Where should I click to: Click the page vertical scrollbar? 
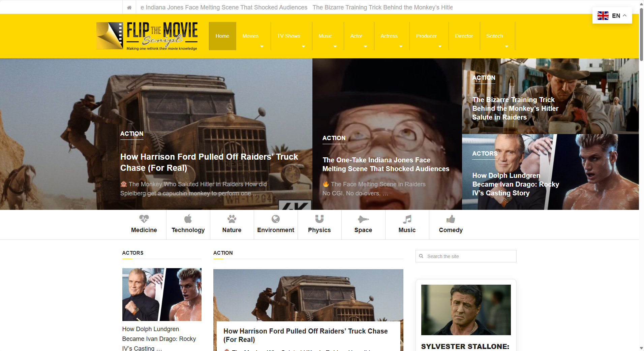[x=641, y=34]
